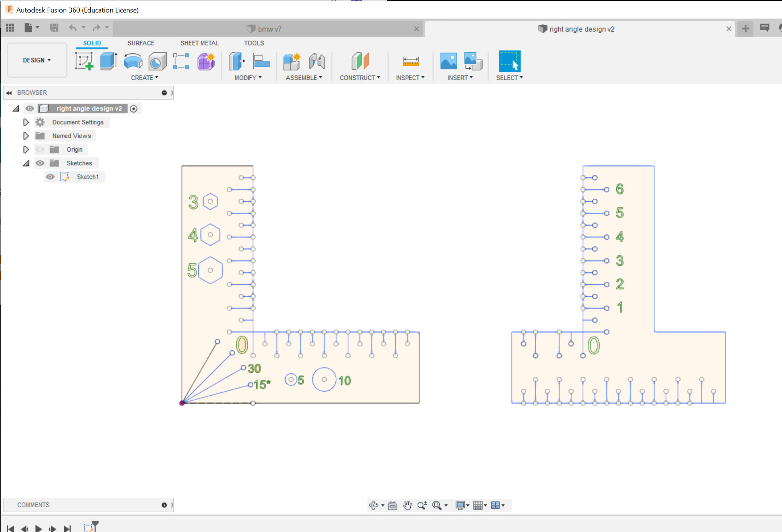Toggle Sketches folder visibility
782x532 pixels.
(40, 163)
